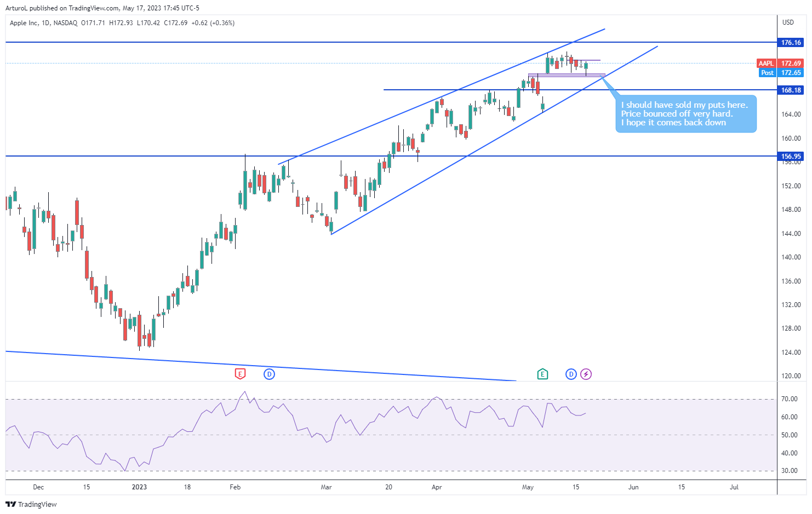Click the 140.00 price axis label
This screenshot has height=514, width=812.
pyautogui.click(x=791, y=257)
